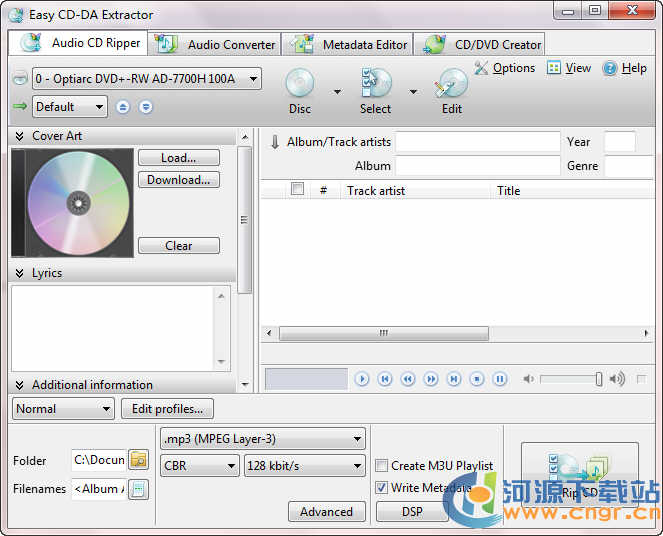The image size is (663, 536).
Task: Click the Filenames pattern input field
Action: pyautogui.click(x=99, y=489)
